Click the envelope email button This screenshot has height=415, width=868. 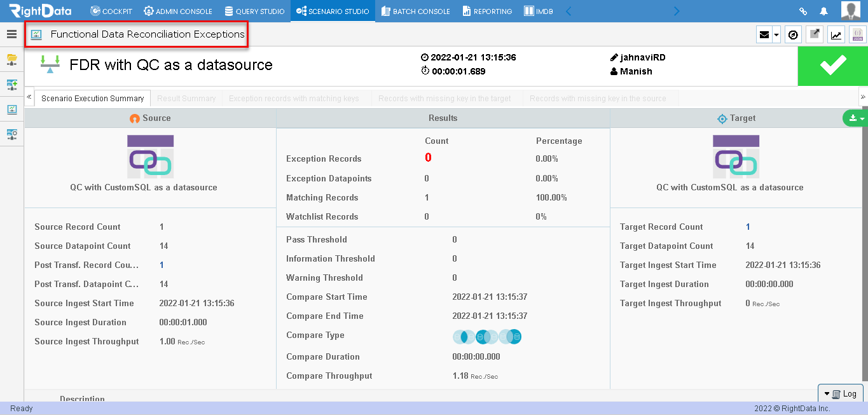click(x=764, y=35)
